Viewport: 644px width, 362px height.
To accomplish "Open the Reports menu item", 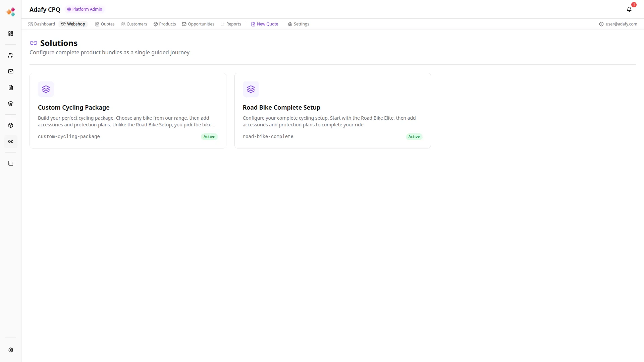I will click(231, 24).
